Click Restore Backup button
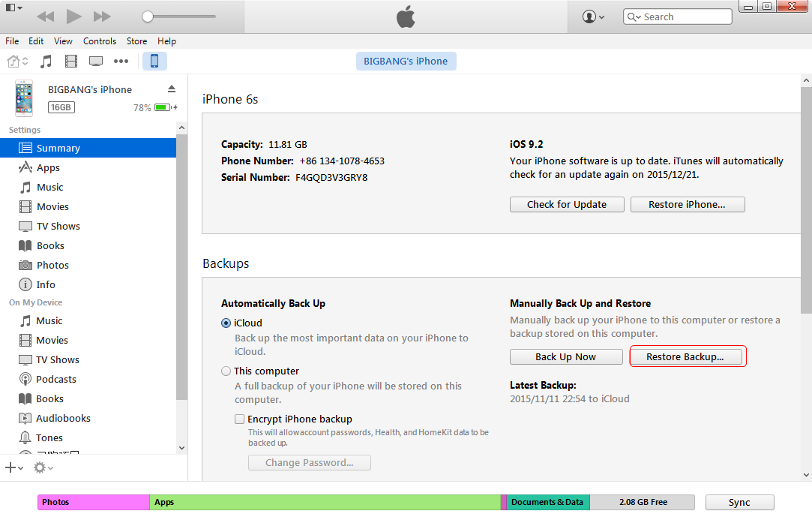This screenshot has width=812, height=523. [x=685, y=356]
